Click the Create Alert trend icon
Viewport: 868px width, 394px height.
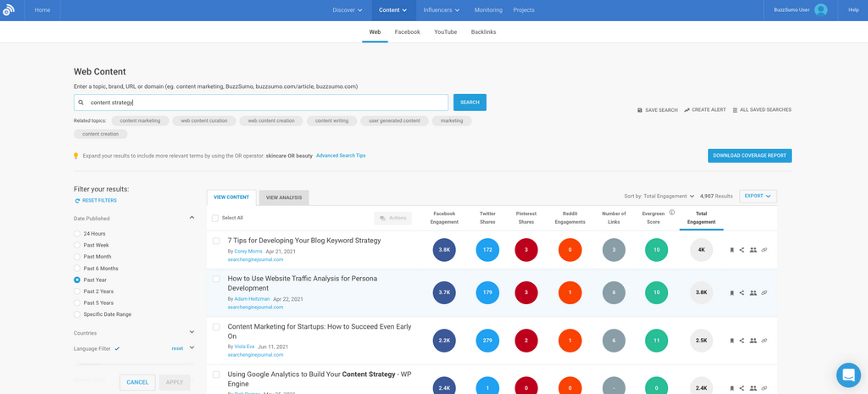(x=687, y=110)
